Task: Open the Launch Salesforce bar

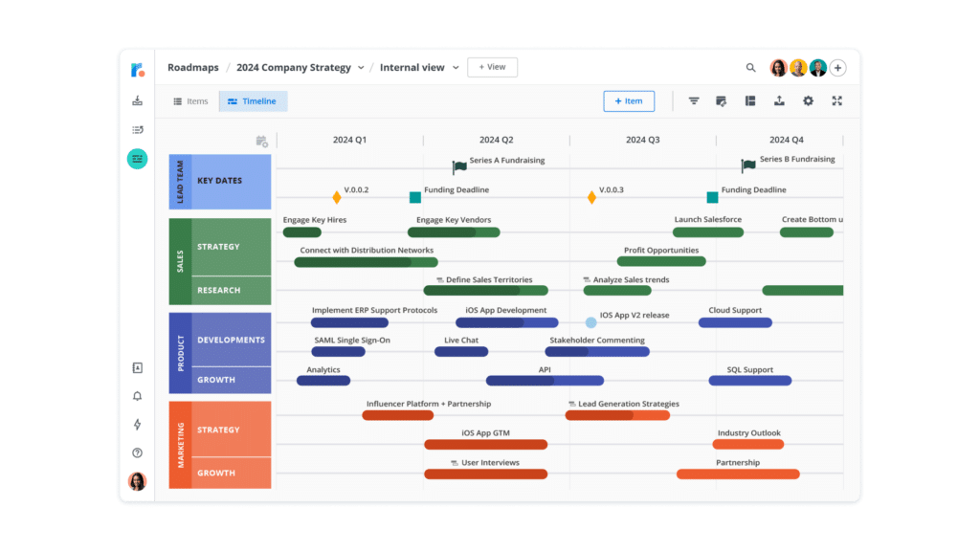Action: [x=708, y=232]
